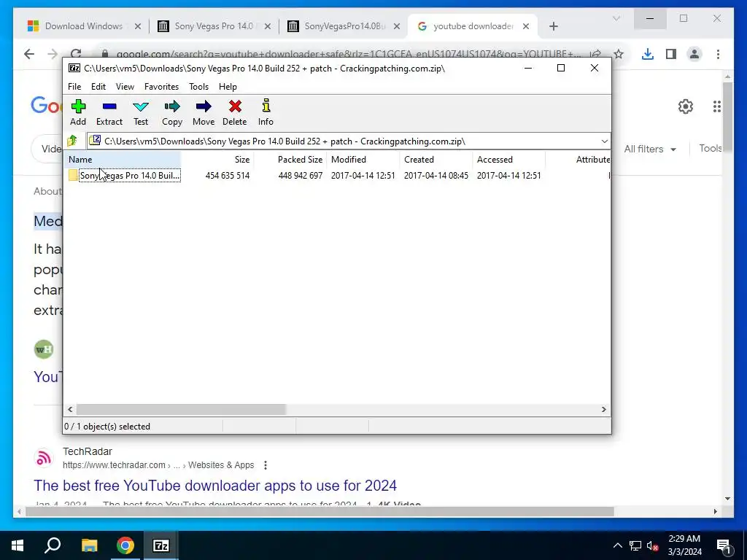Toggle Chrome side panel icon
This screenshot has width=747, height=560.
(x=671, y=54)
